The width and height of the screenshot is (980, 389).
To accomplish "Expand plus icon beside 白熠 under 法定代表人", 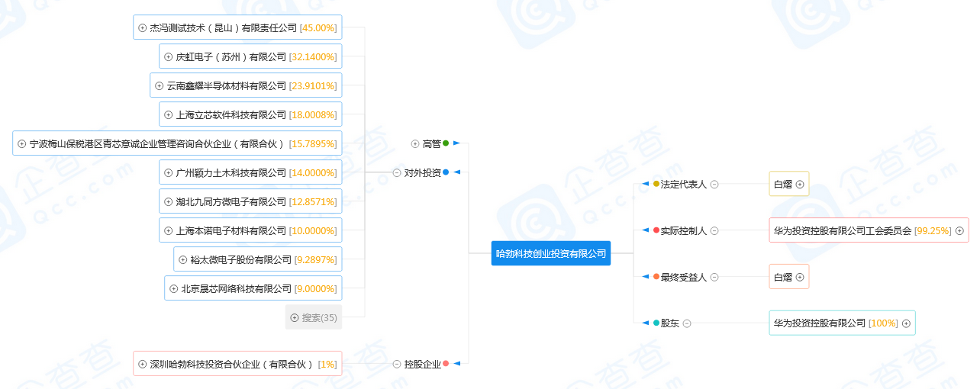I will coord(800,184).
